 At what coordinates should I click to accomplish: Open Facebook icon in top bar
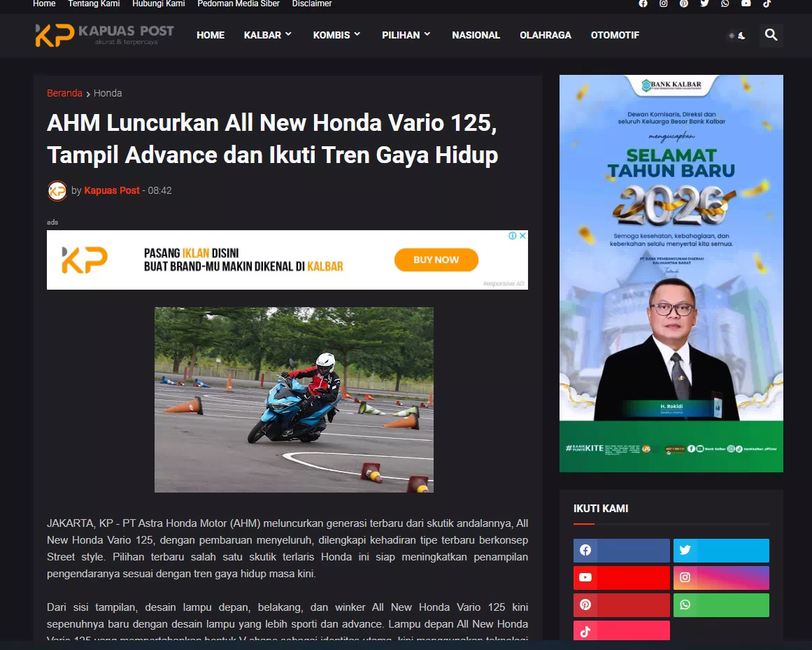tap(643, 3)
